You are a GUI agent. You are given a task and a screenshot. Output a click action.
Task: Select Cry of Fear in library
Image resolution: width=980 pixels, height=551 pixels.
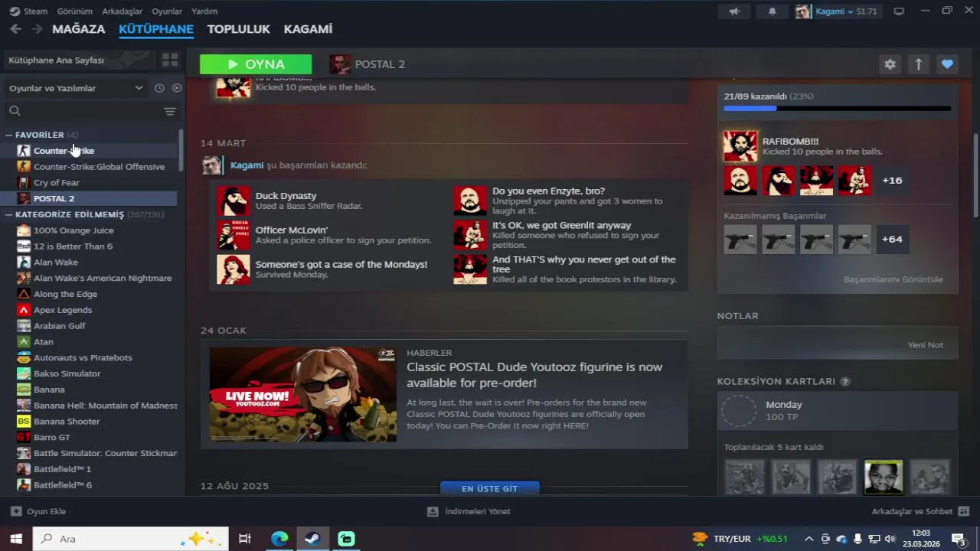[x=57, y=183]
